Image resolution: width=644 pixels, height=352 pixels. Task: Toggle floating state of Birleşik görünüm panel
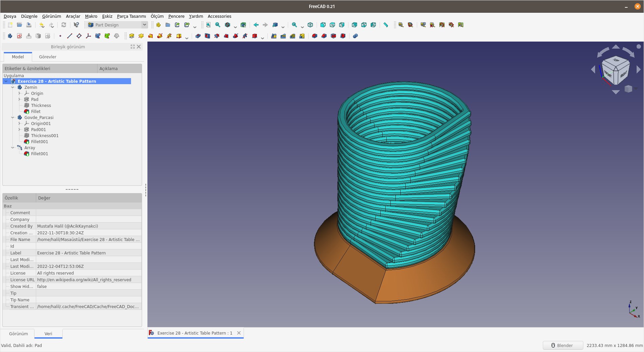[133, 47]
